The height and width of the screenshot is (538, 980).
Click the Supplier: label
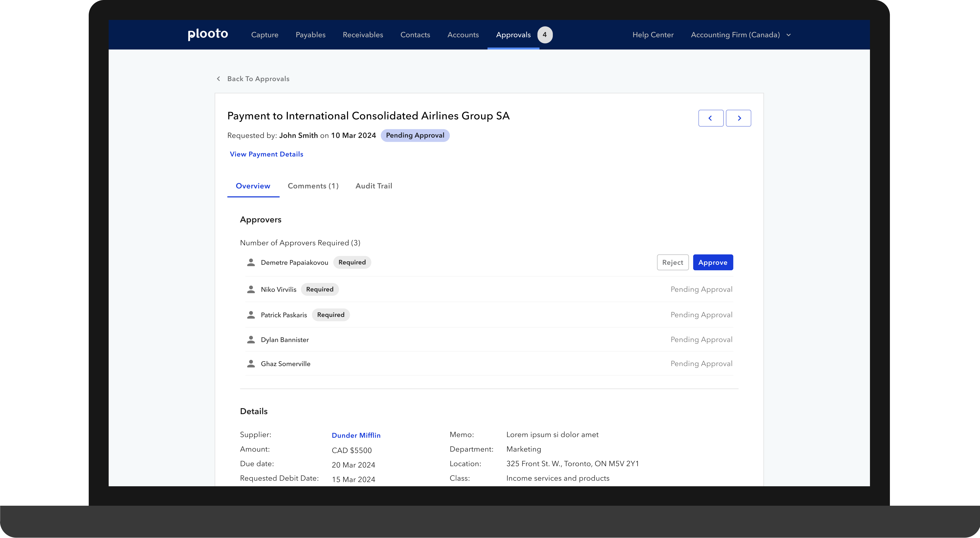256,434
